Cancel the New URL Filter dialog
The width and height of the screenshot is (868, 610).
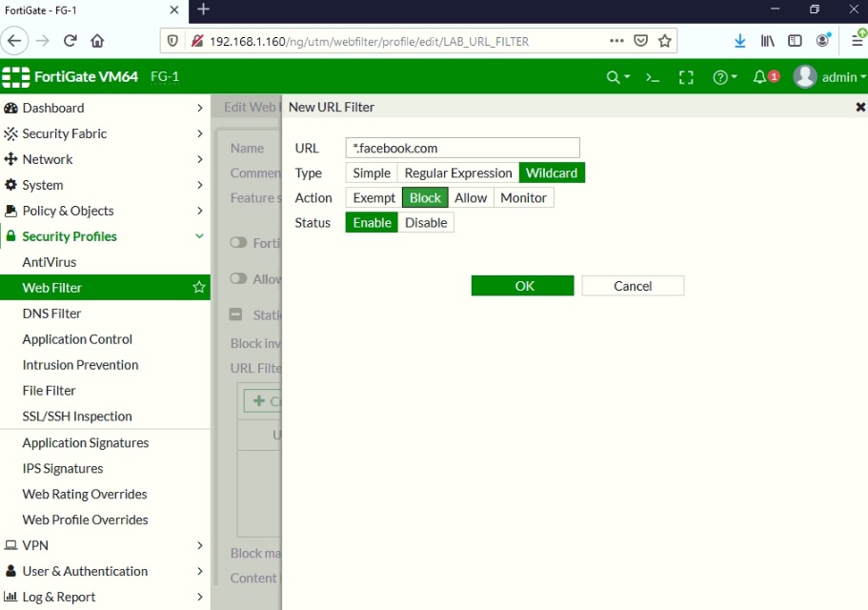tap(632, 284)
